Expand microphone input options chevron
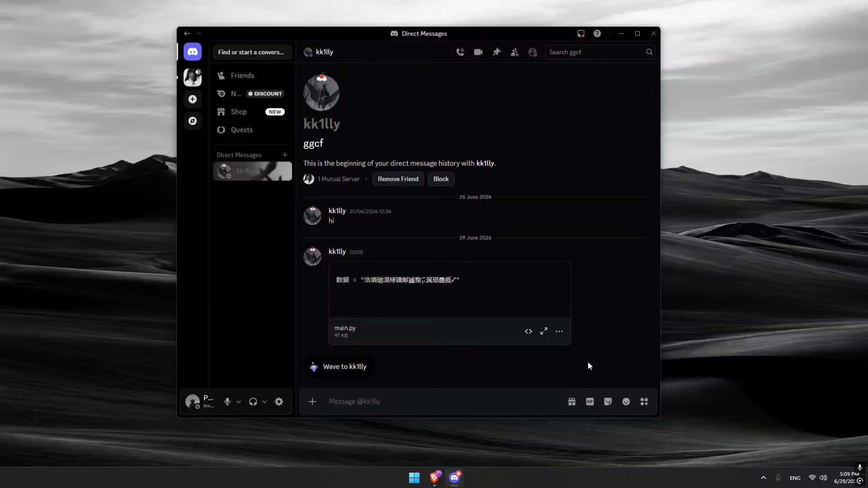This screenshot has height=488, width=868. pyautogui.click(x=239, y=401)
